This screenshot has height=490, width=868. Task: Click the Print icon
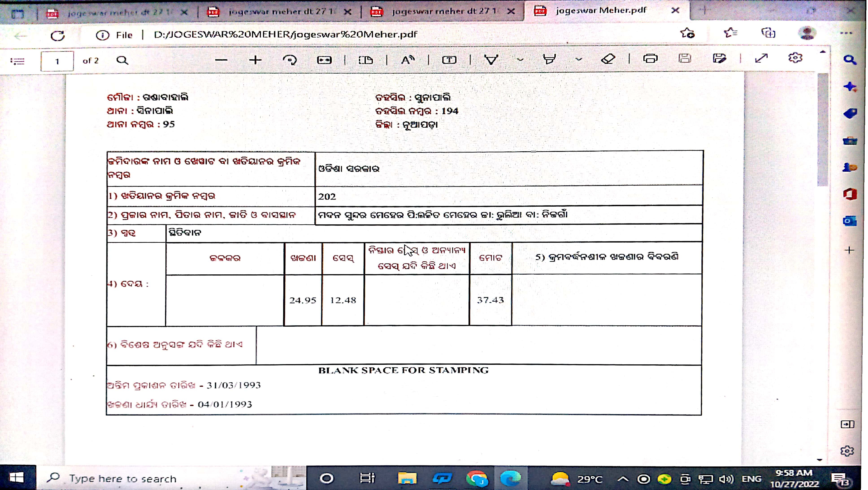(650, 59)
